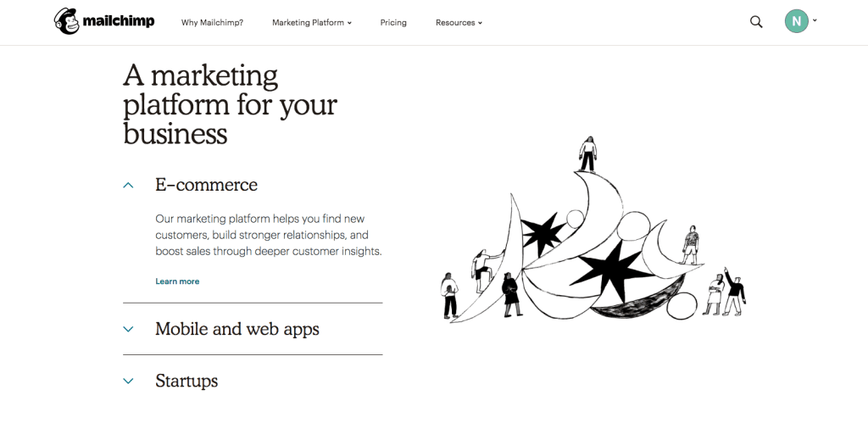
Task: Click the person standing atop the illustration
Action: pos(587,154)
